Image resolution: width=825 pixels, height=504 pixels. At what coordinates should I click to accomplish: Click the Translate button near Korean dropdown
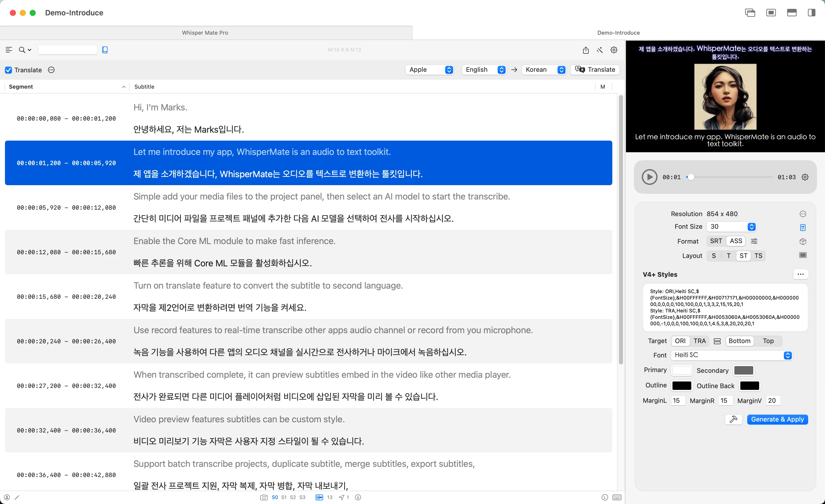tap(595, 70)
